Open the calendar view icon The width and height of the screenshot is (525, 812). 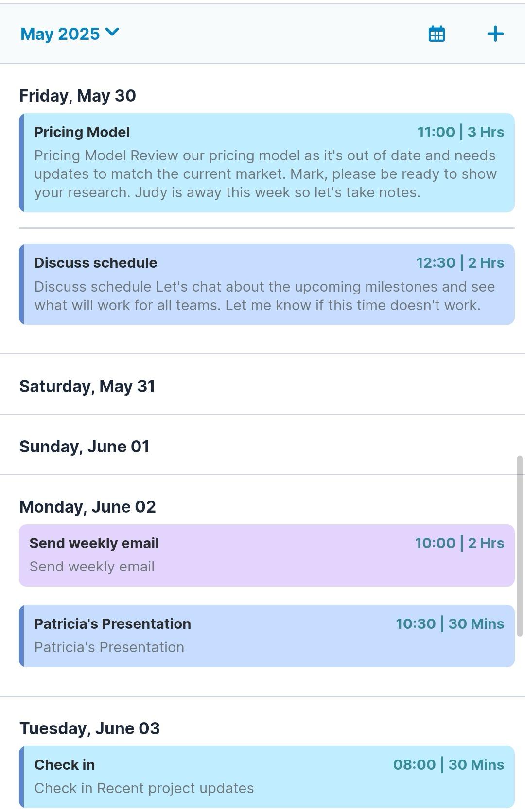[x=437, y=34]
